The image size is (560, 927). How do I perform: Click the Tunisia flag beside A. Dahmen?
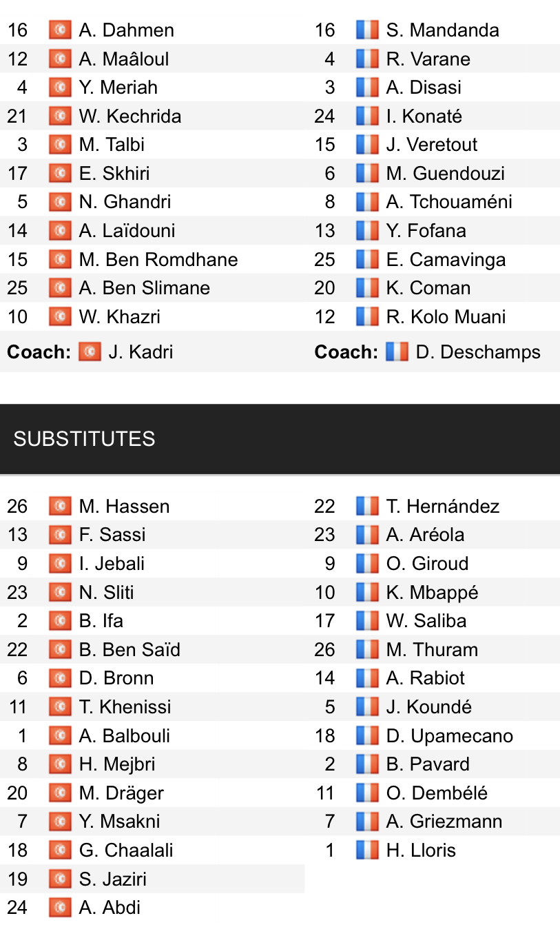(60, 30)
